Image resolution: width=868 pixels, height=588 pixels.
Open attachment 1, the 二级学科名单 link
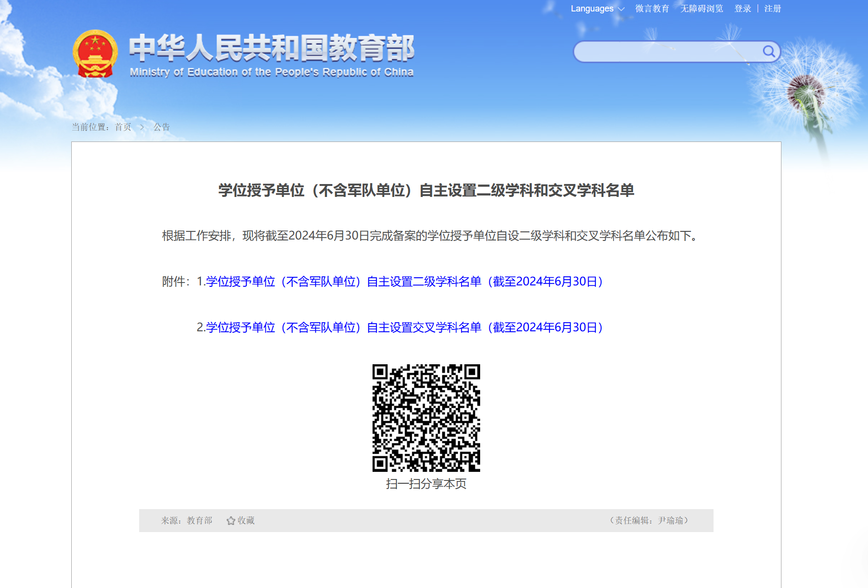coord(404,282)
